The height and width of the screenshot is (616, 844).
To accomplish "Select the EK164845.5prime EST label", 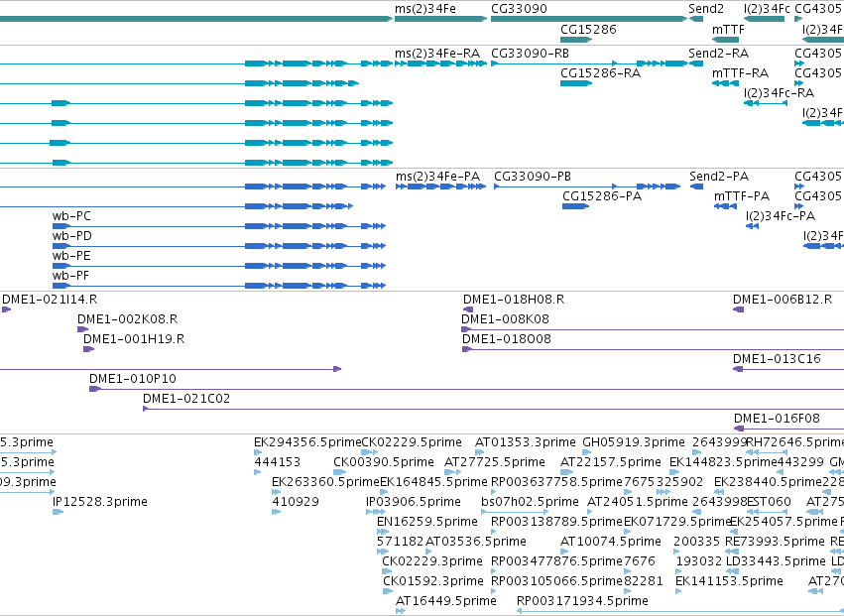I will click(433, 482).
